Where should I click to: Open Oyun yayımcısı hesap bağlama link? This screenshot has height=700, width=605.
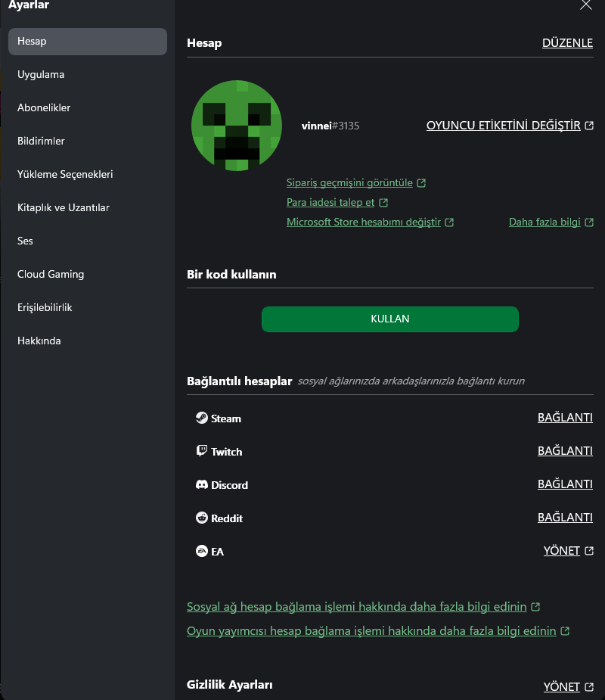371,631
